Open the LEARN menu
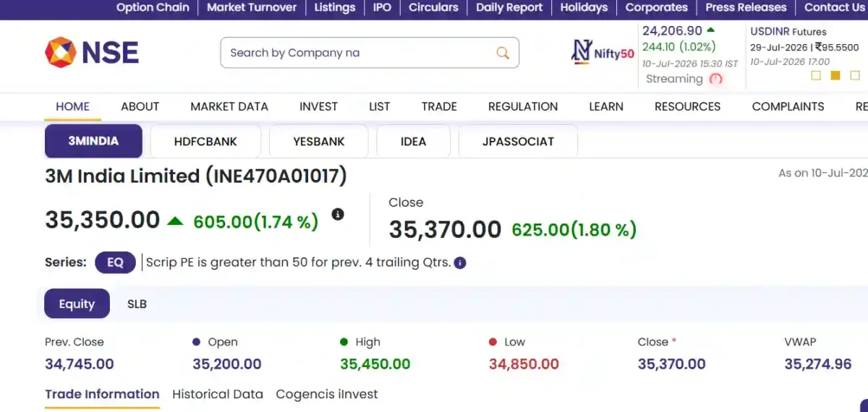Screen dimensions: 868x412 [606, 106]
